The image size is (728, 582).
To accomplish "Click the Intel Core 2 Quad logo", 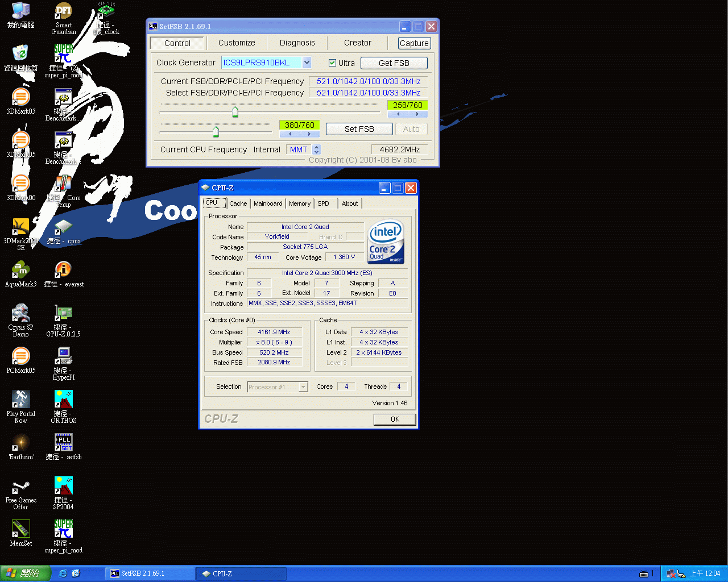I will click(x=386, y=242).
